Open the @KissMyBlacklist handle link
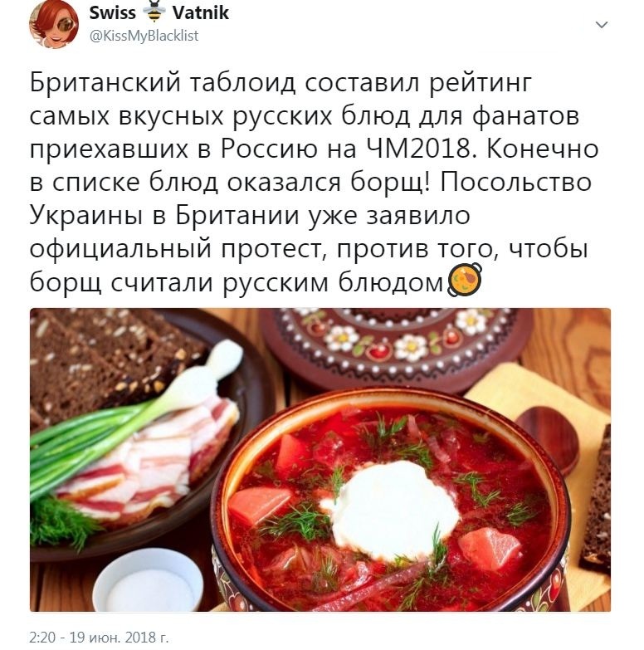The height and width of the screenshot is (650, 644). click(x=144, y=36)
